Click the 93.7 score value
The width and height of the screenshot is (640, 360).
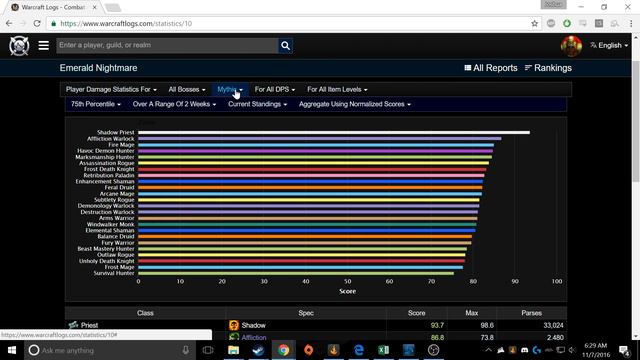(x=437, y=325)
